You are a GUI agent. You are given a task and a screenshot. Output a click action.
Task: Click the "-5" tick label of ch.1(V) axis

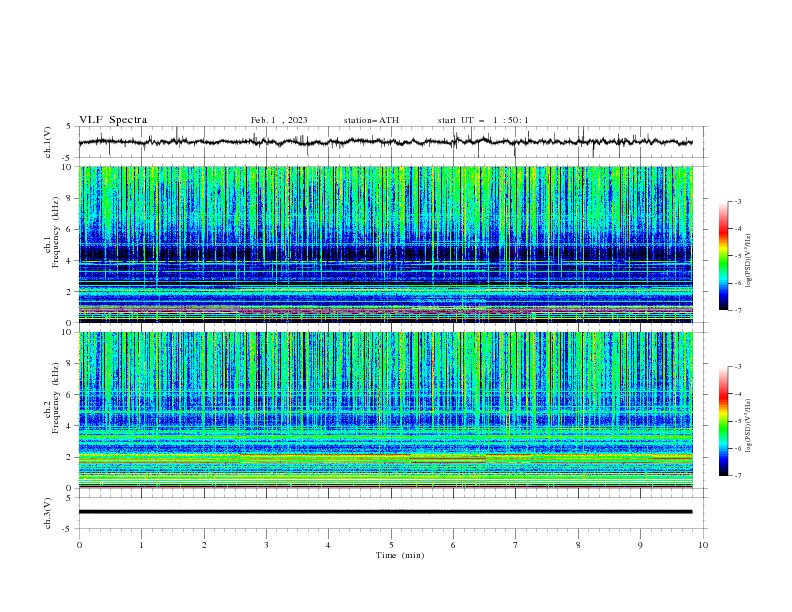click(68, 158)
